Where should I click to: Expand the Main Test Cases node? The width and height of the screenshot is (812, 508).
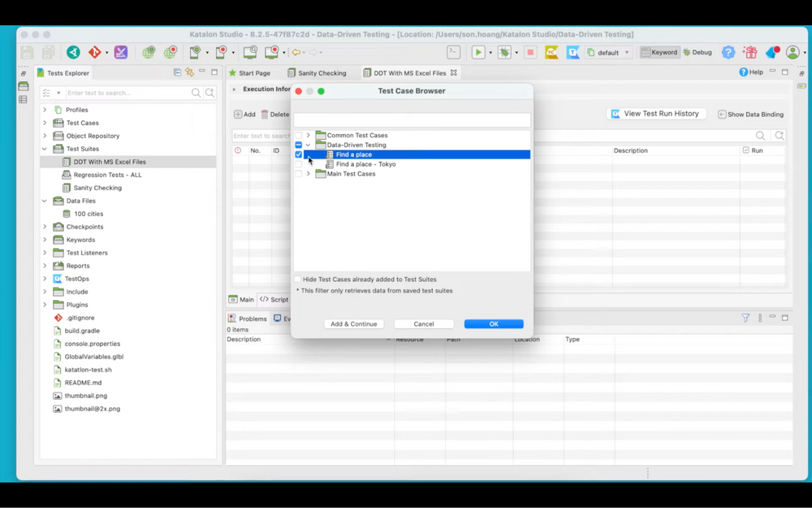[308, 174]
